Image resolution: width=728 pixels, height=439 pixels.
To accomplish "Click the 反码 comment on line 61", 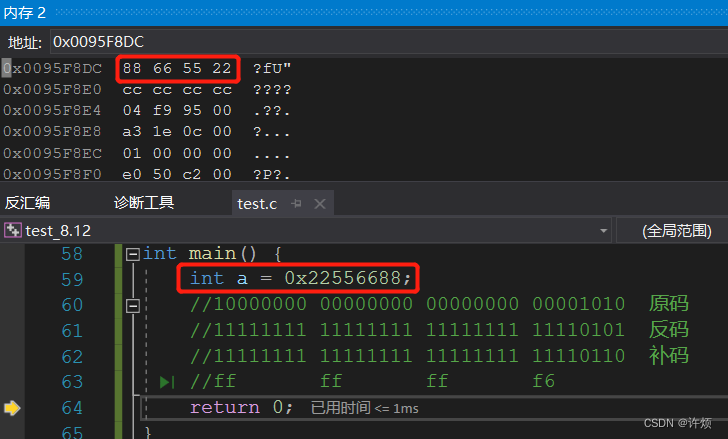I will 669,329.
